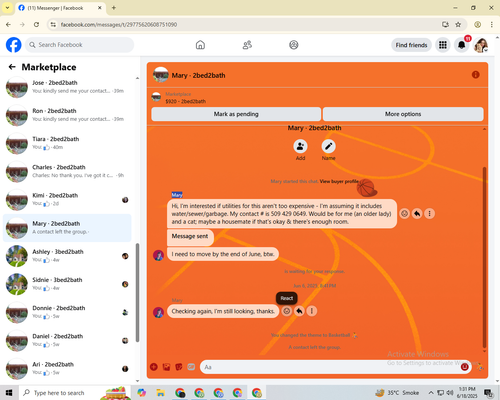Focus the Search Facebook field
The height and width of the screenshot is (400, 500).
pos(80,45)
